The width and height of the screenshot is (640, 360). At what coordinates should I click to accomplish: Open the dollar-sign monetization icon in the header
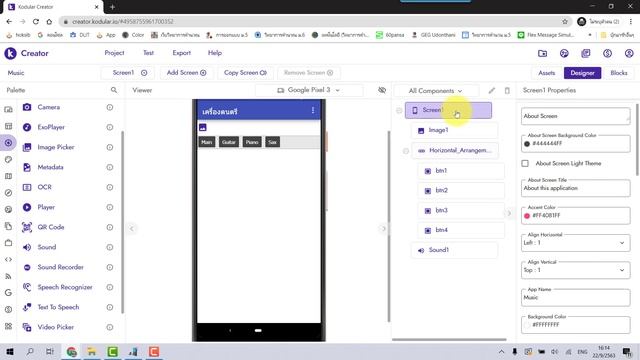607,53
